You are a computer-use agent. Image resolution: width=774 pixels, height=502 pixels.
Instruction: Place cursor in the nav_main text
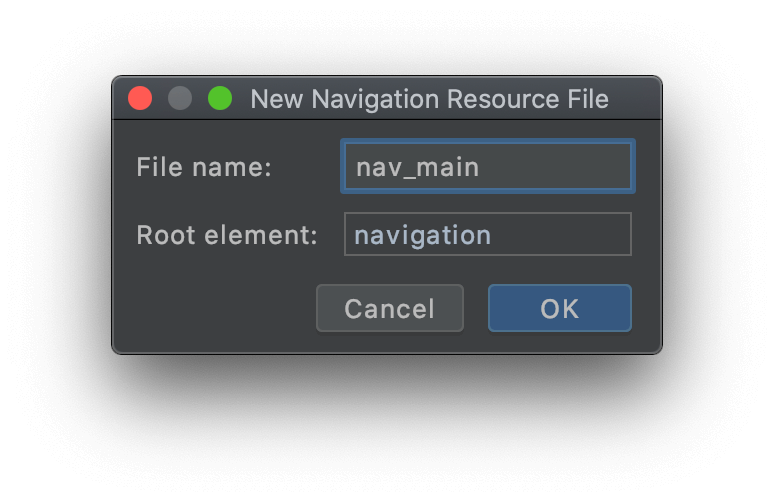click(x=418, y=167)
